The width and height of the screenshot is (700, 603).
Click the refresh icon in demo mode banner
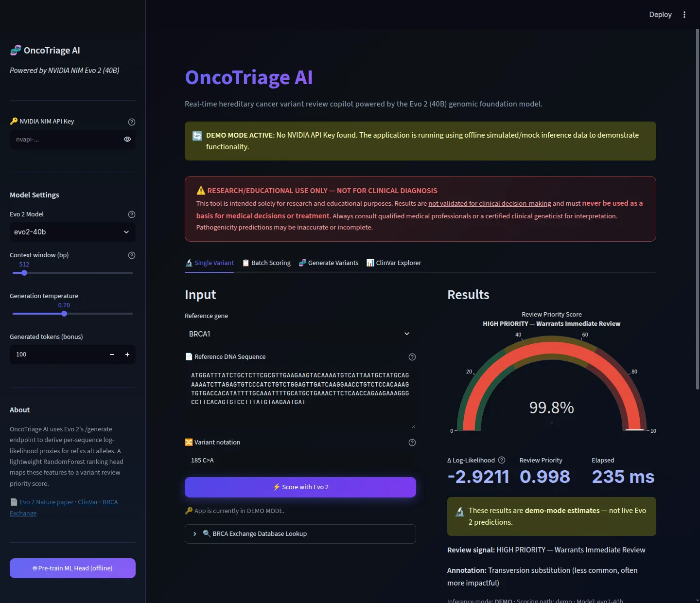197,136
